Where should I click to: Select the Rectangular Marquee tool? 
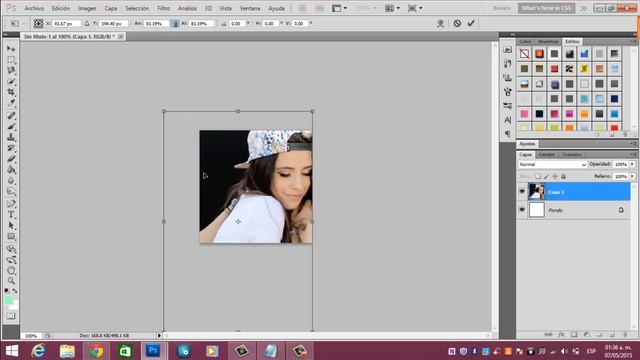tap(11, 60)
